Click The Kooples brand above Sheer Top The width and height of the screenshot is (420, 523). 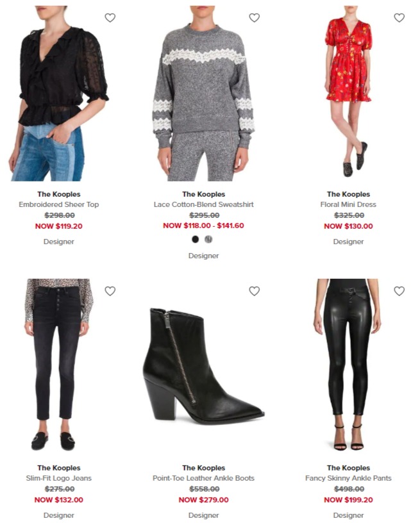[59, 194]
